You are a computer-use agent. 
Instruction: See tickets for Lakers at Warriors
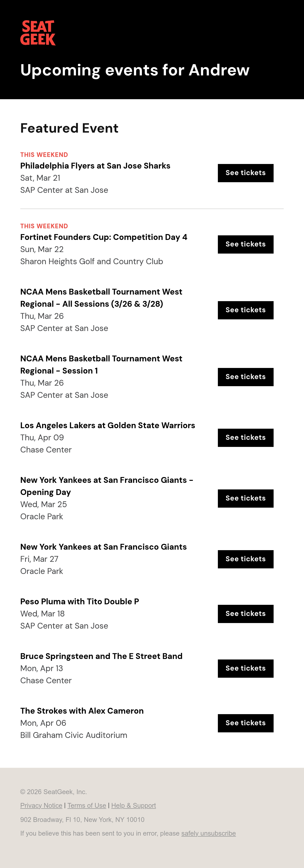click(x=246, y=438)
